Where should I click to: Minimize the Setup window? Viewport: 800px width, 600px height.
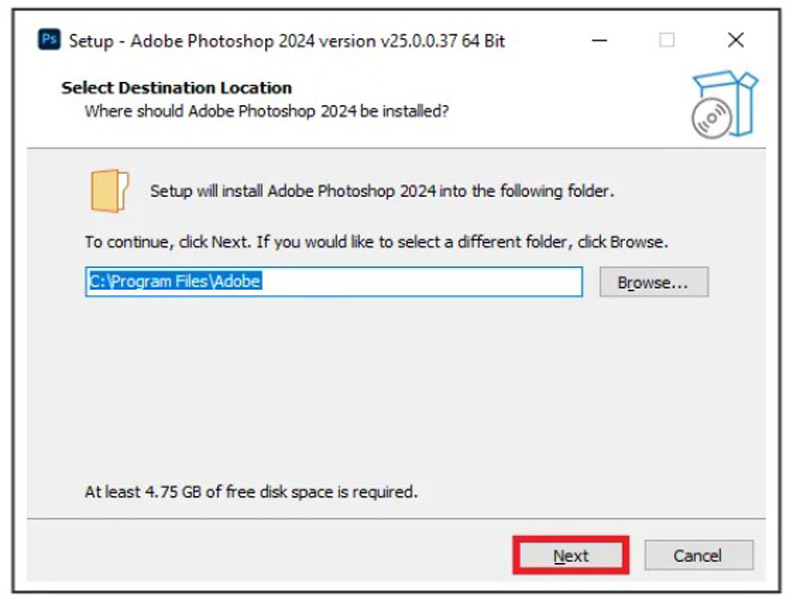599,40
